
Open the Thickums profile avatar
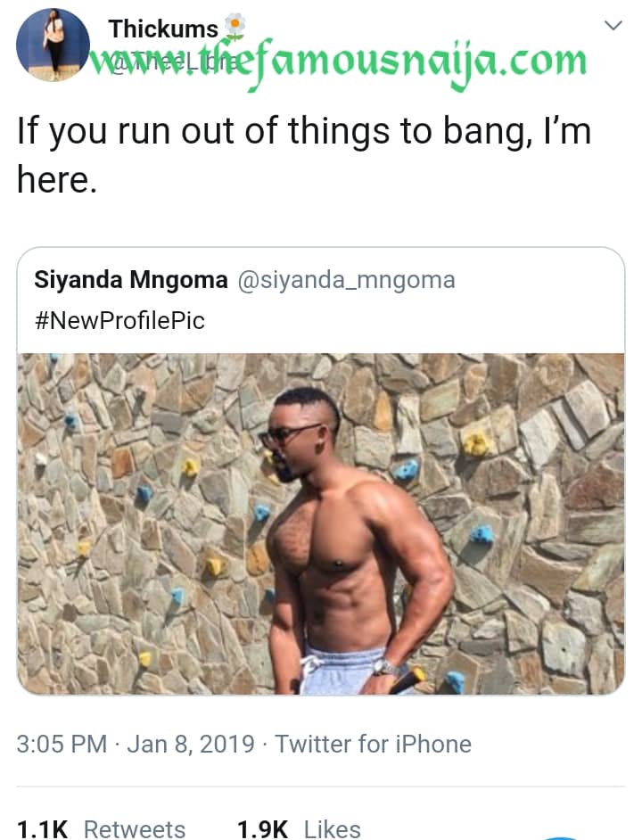[53, 44]
